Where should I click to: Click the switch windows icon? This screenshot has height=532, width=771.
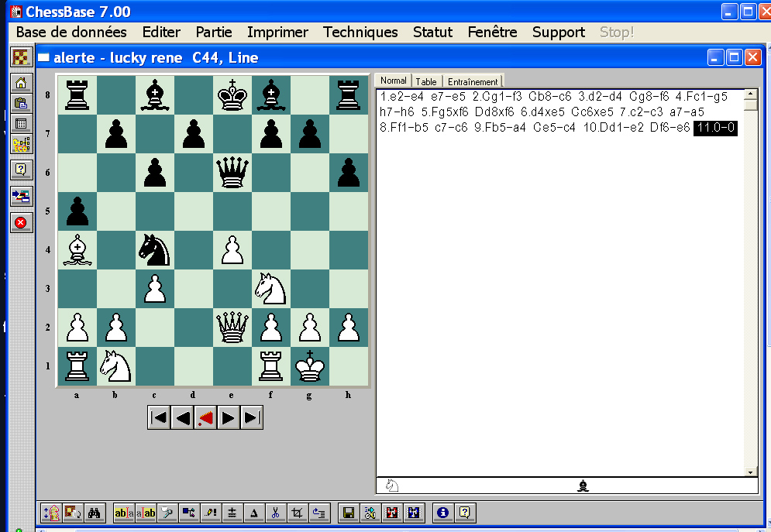[x=21, y=196]
